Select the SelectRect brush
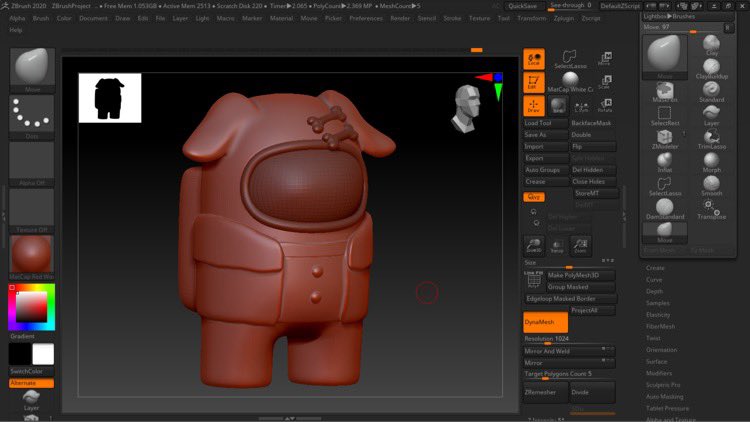 tap(665, 115)
